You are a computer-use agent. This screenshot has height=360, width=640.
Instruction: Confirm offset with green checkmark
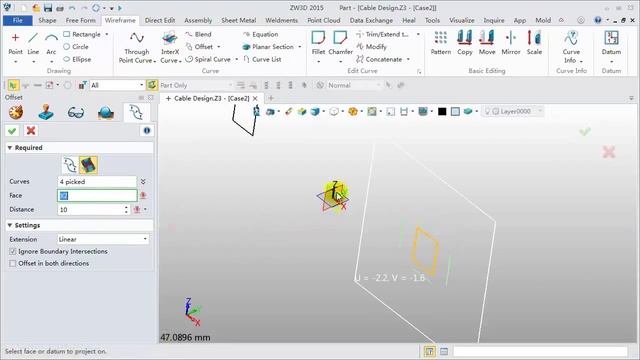(12, 131)
